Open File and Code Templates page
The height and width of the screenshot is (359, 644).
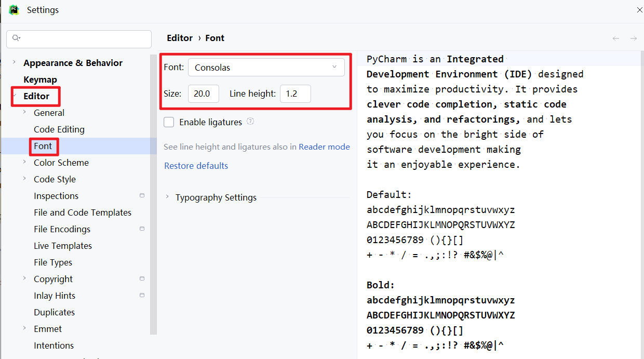click(x=83, y=212)
